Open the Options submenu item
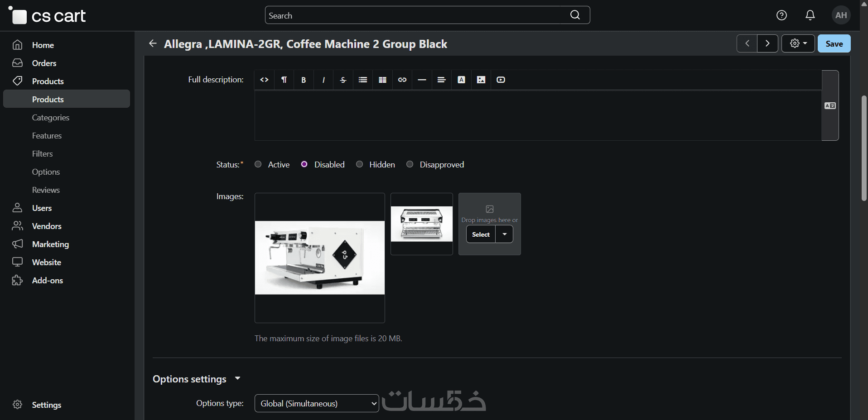868x420 pixels. [x=46, y=172]
